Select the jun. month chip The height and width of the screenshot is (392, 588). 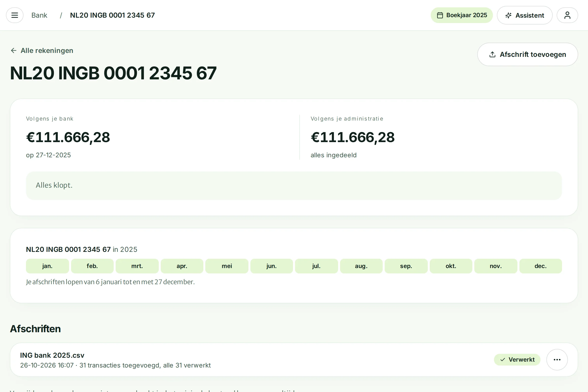click(271, 266)
